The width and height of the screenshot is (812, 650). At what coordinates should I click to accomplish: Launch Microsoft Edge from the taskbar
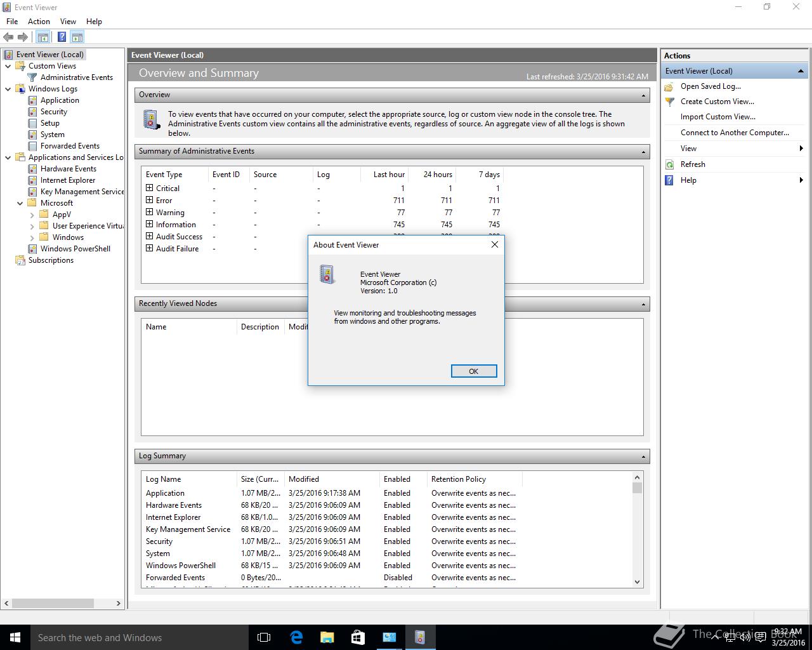click(296, 637)
